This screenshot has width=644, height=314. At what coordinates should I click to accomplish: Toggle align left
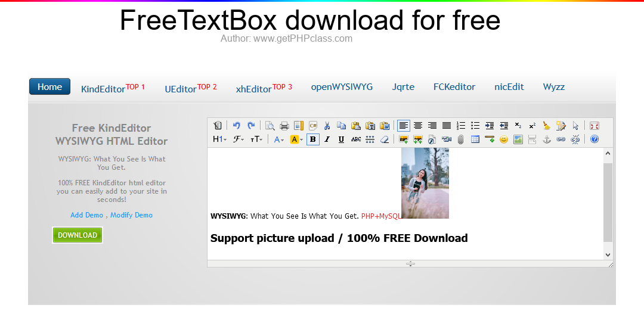tap(404, 126)
